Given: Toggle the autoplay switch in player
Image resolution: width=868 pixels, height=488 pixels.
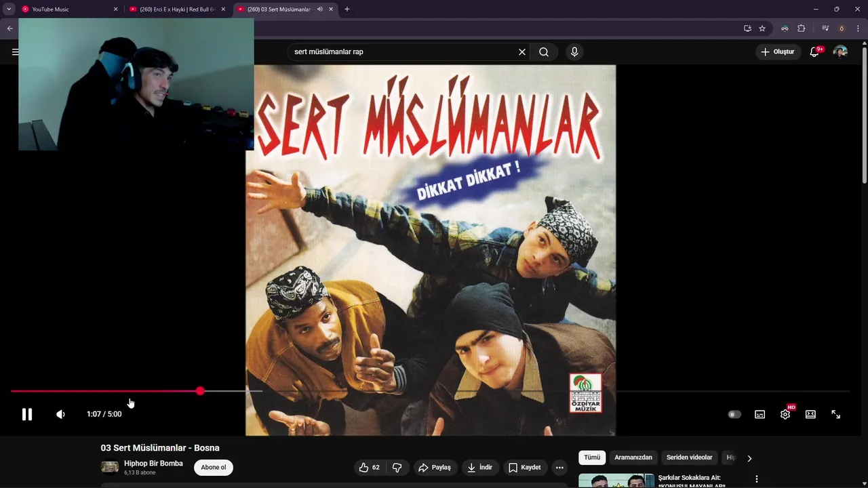Looking at the screenshot, I should tap(734, 414).
